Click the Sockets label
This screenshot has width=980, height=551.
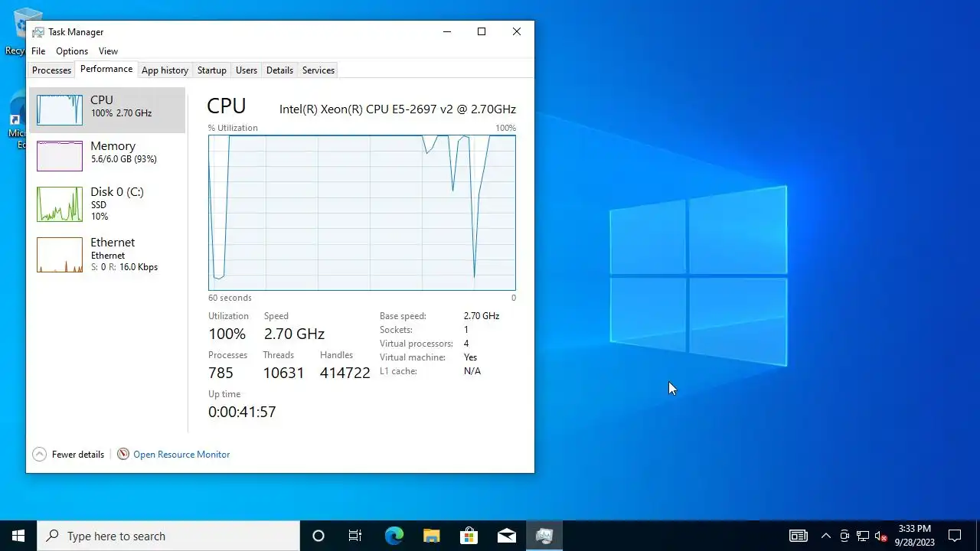pyautogui.click(x=396, y=330)
